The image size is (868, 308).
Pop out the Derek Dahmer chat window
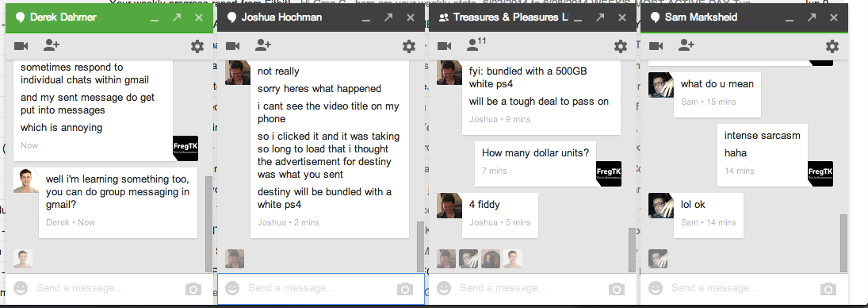(x=177, y=17)
